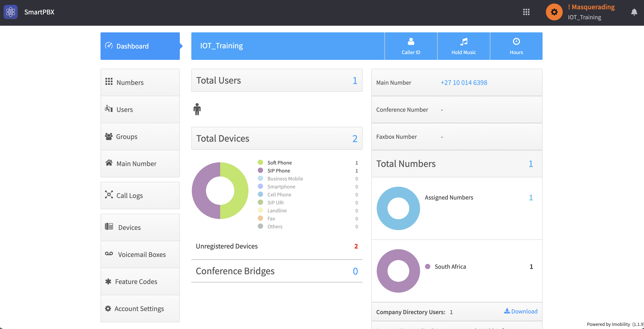
Task: Click the Dashboard gauge icon
Action: (x=109, y=45)
